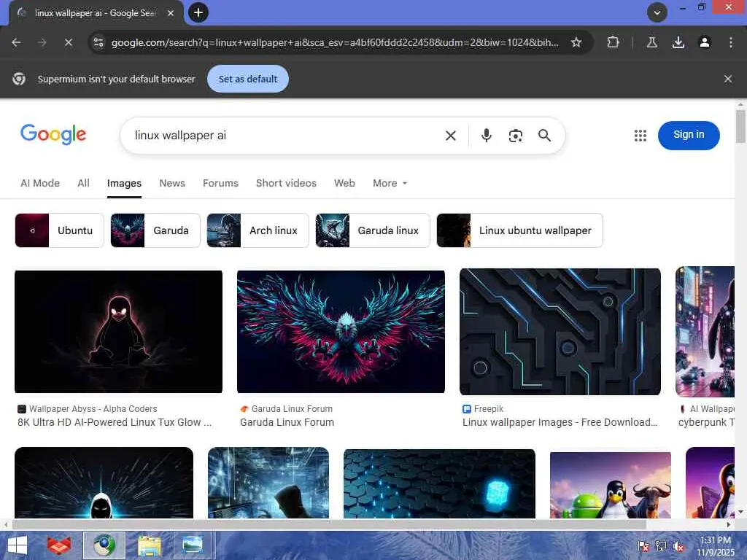Open the Extensions puzzle icon

pyautogui.click(x=613, y=42)
